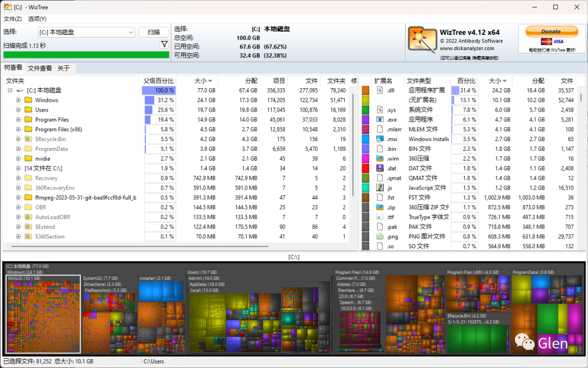This screenshot has height=368, width=588.
Task: Switch to the 树查看 tab
Action: coord(13,68)
